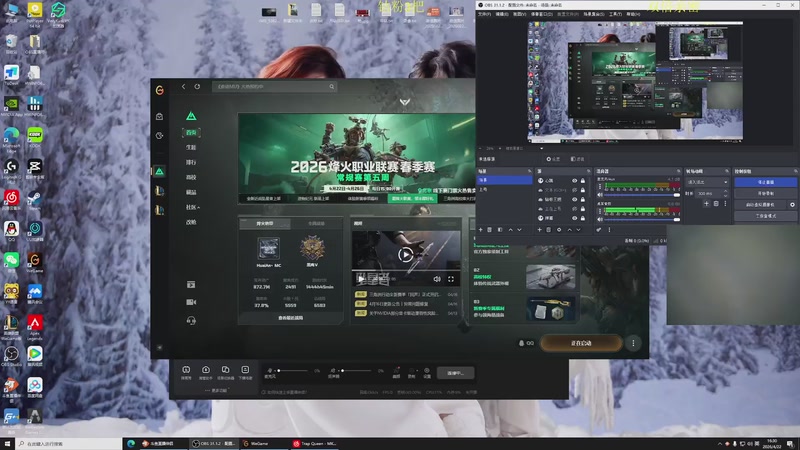The width and height of the screenshot is (800, 450).
Task: Select 排行 in the game sidebar
Action: coord(190,162)
